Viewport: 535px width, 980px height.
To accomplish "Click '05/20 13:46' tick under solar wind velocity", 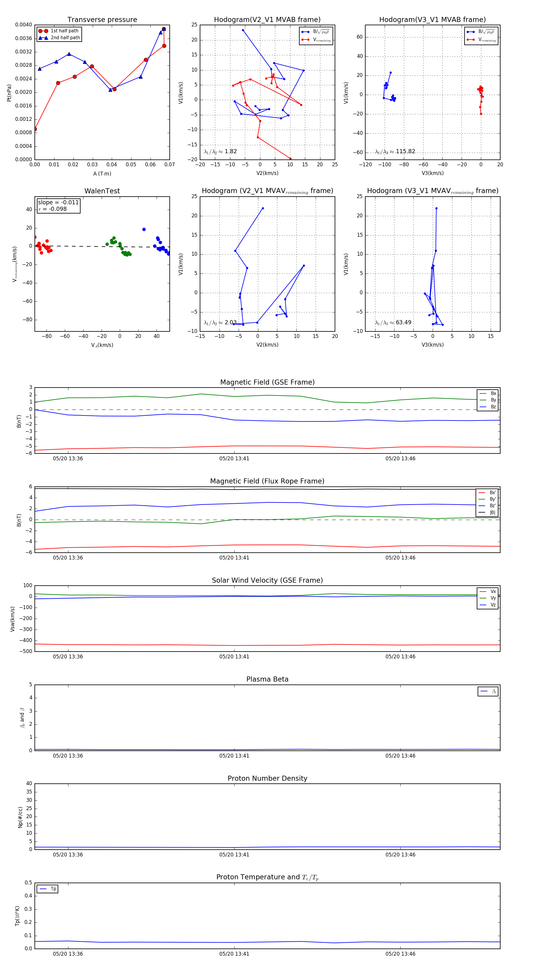I will (400, 657).
